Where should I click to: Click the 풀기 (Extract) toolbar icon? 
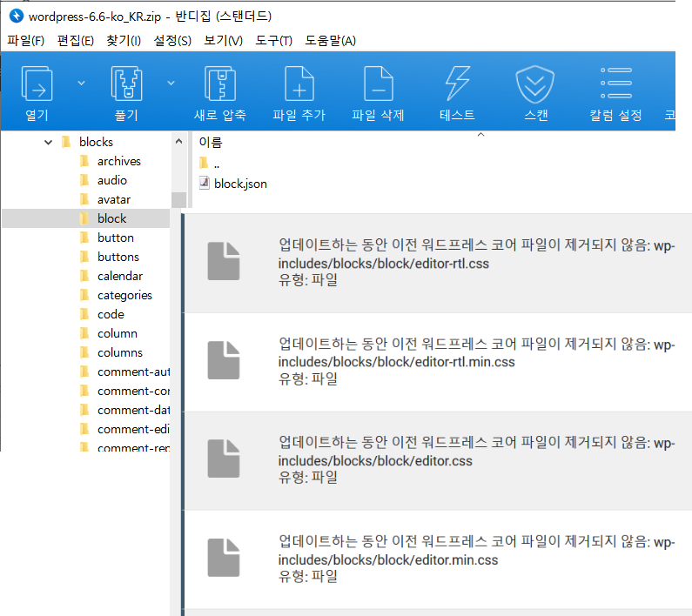(x=127, y=84)
